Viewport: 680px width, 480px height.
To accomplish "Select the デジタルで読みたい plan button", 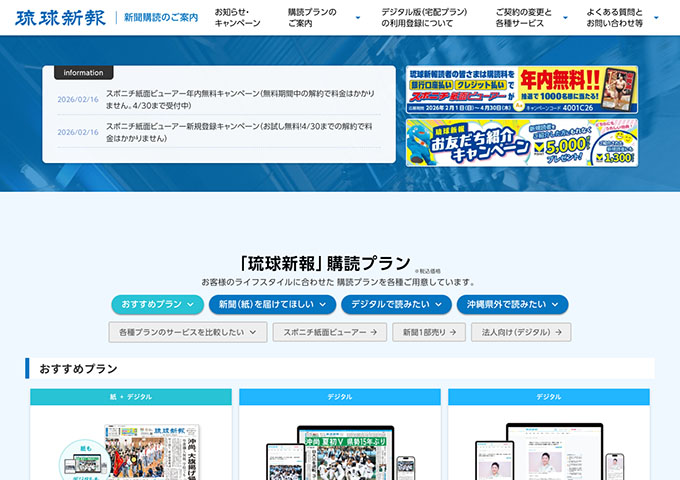I will coord(395,304).
